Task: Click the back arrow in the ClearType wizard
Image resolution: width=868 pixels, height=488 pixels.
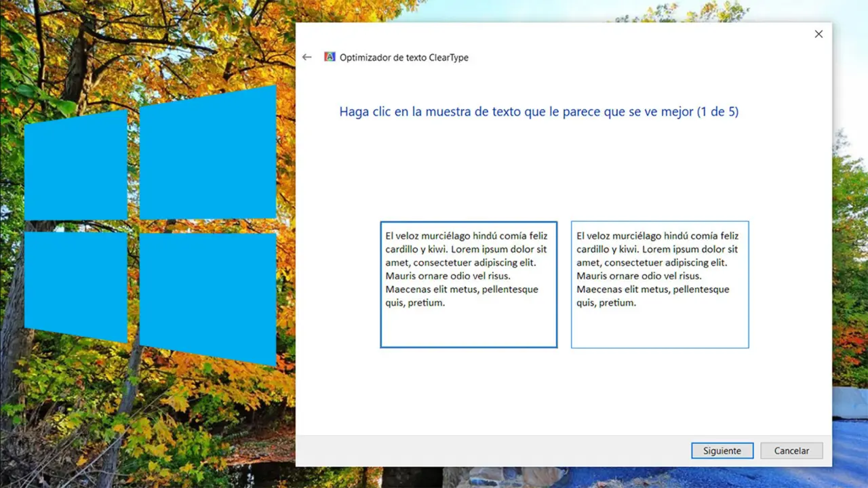Action: pyautogui.click(x=307, y=58)
